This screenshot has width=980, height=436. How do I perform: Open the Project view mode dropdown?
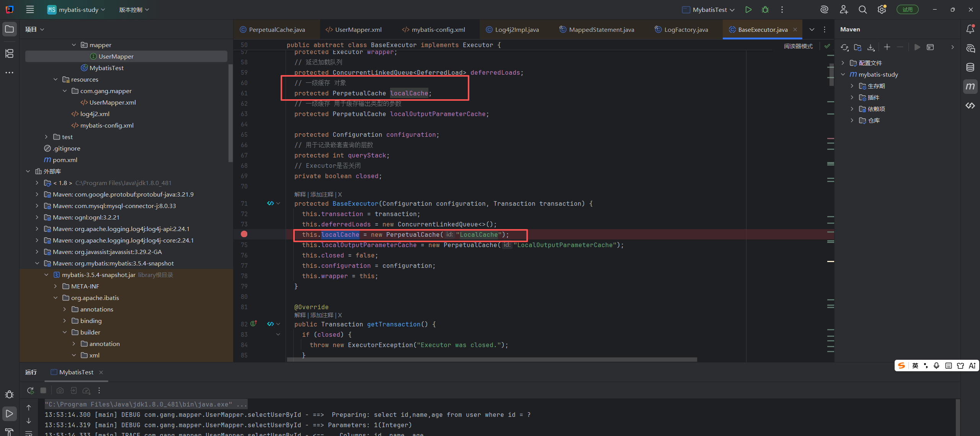(35, 30)
